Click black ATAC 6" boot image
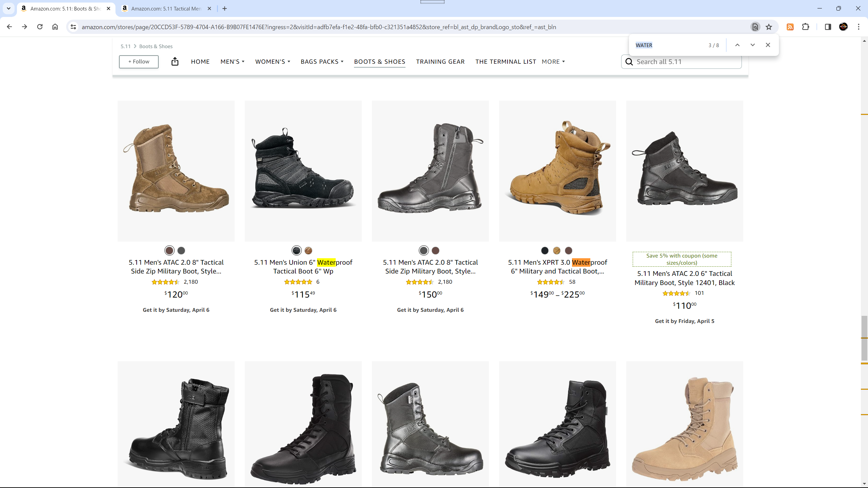Screen dimensions: 868x488 (685, 171)
